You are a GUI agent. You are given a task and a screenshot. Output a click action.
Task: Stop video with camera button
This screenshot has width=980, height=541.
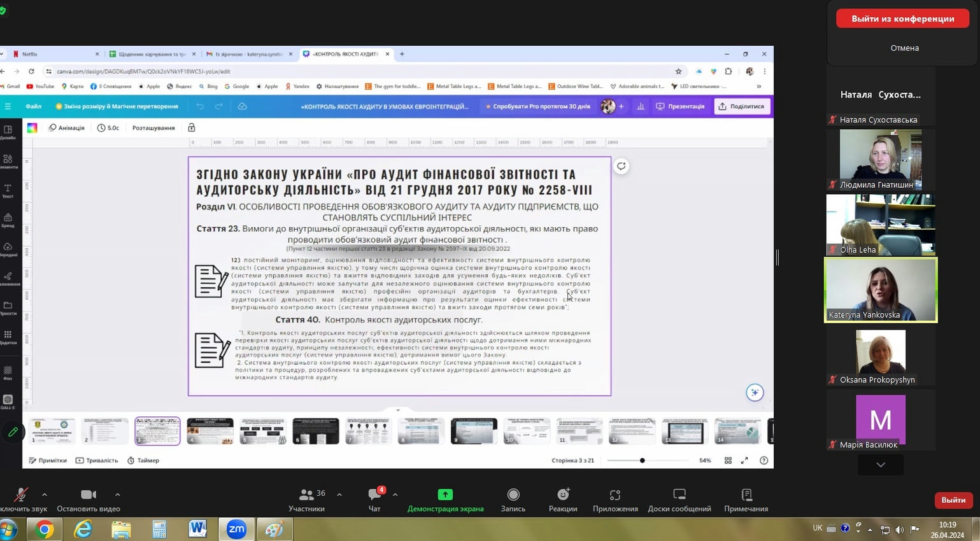(x=89, y=495)
